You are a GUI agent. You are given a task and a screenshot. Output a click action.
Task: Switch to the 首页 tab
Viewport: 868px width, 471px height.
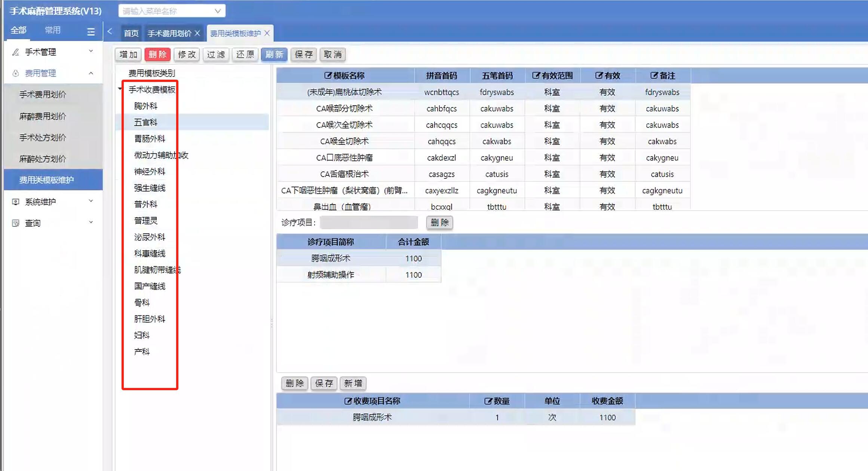point(131,33)
